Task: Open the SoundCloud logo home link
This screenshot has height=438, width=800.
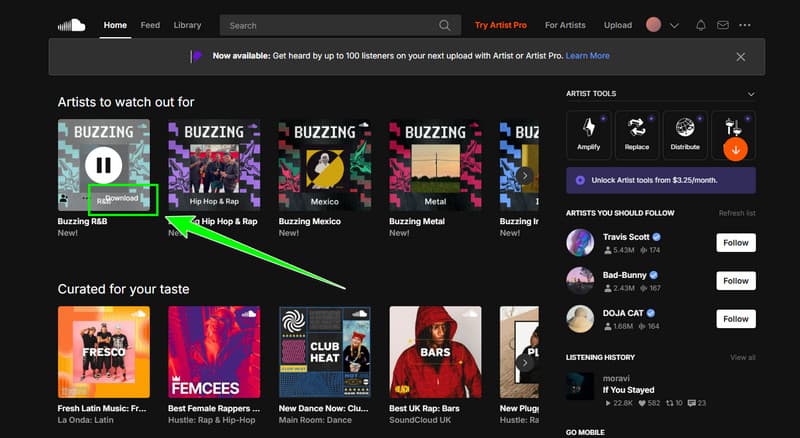Action: click(x=71, y=25)
